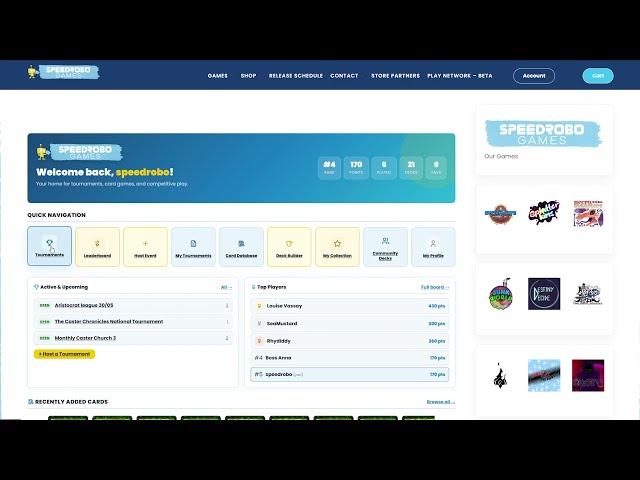Viewport: 640px width, 480px height.
Task: Click the Host Event plus tile
Action: point(145,247)
